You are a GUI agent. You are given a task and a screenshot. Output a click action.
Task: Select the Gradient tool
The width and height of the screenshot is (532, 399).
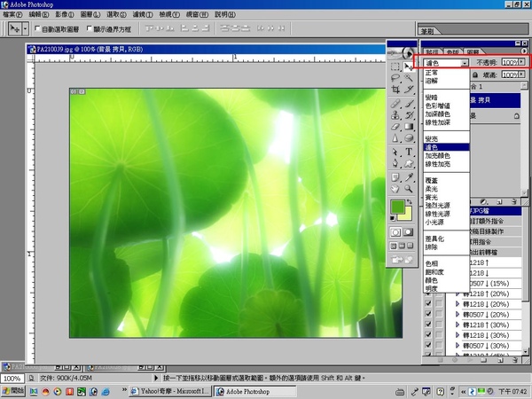click(x=409, y=127)
